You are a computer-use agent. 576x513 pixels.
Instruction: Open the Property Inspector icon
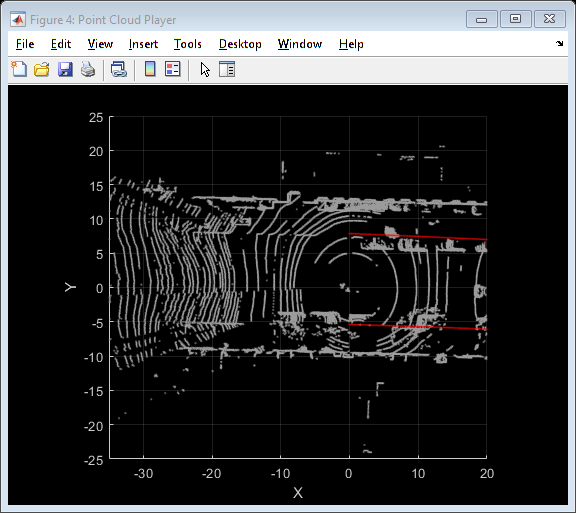tap(227, 69)
